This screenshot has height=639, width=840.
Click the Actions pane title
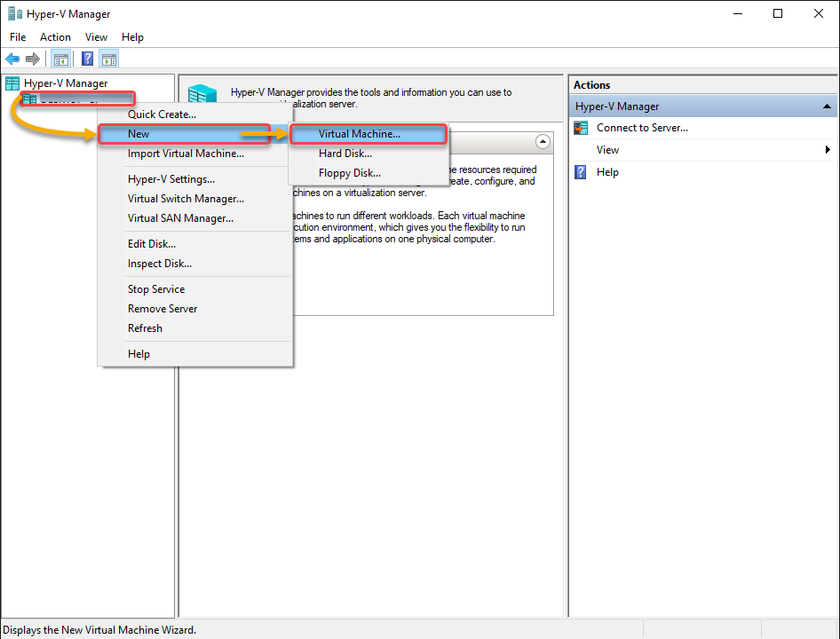point(591,85)
